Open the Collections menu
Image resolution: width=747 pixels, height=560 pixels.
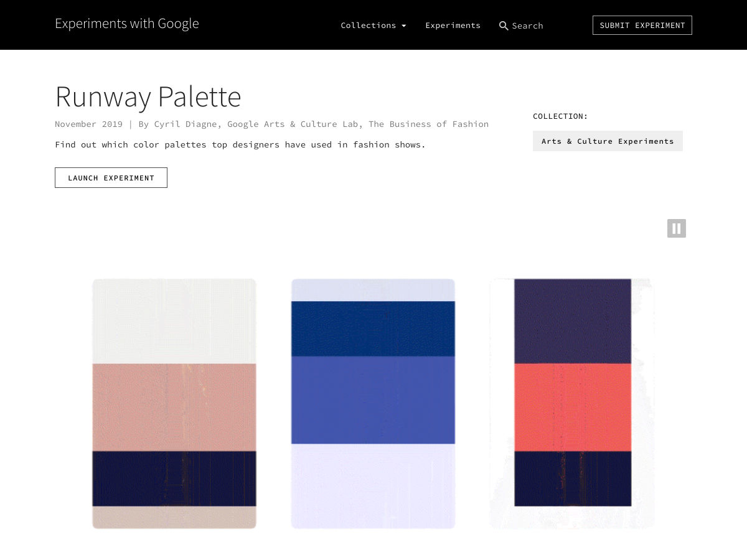pyautogui.click(x=368, y=26)
